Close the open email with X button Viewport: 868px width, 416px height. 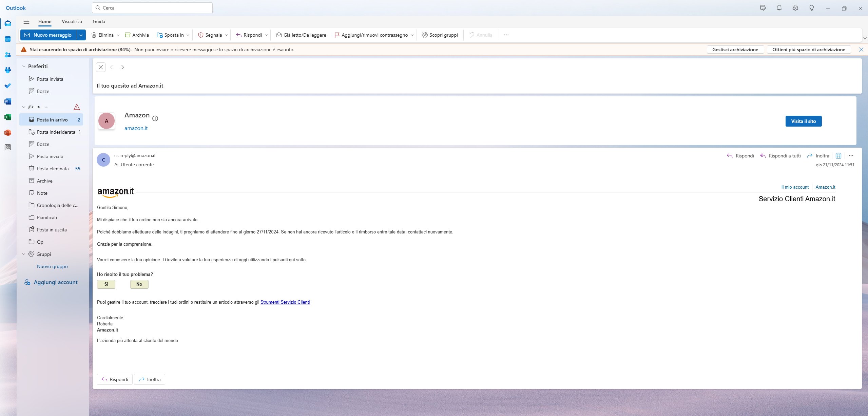[x=101, y=67]
